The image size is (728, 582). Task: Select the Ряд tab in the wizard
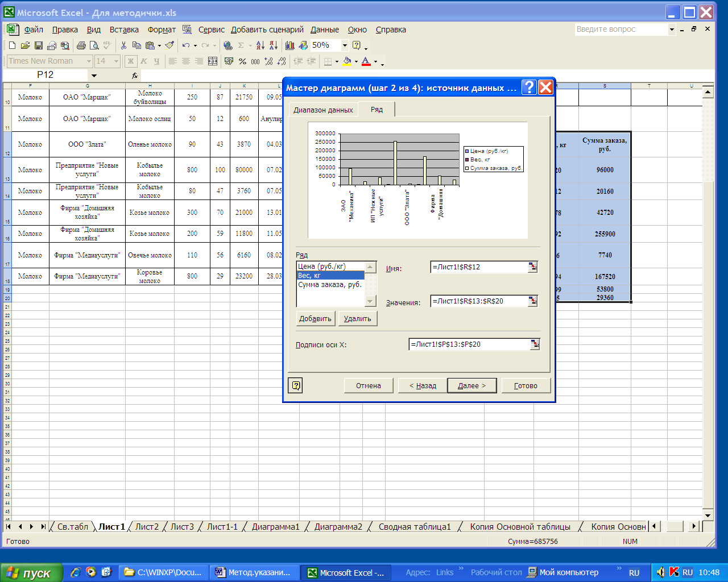click(377, 109)
